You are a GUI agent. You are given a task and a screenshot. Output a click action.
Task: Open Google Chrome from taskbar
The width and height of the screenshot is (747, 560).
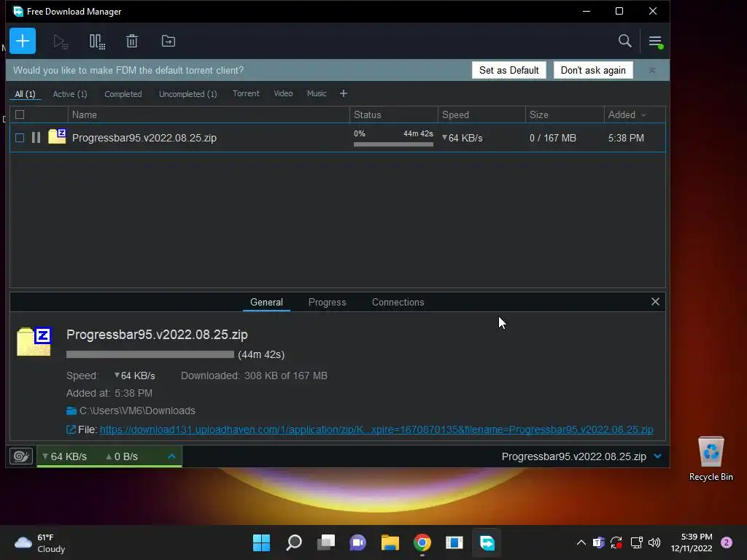coord(422,542)
